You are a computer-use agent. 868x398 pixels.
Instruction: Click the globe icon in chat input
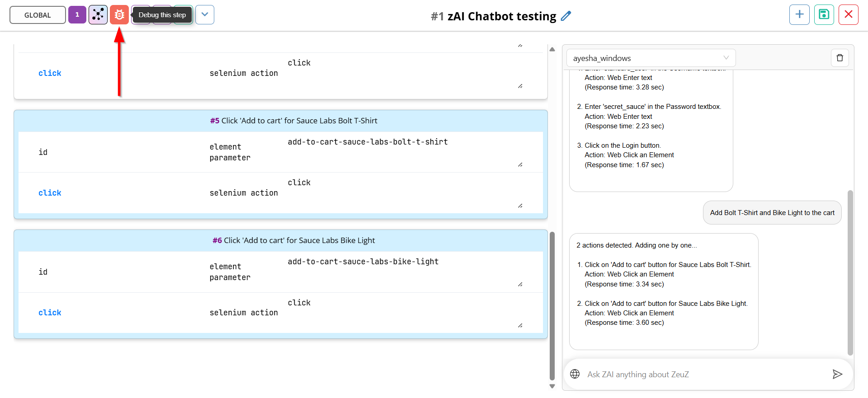click(x=575, y=374)
